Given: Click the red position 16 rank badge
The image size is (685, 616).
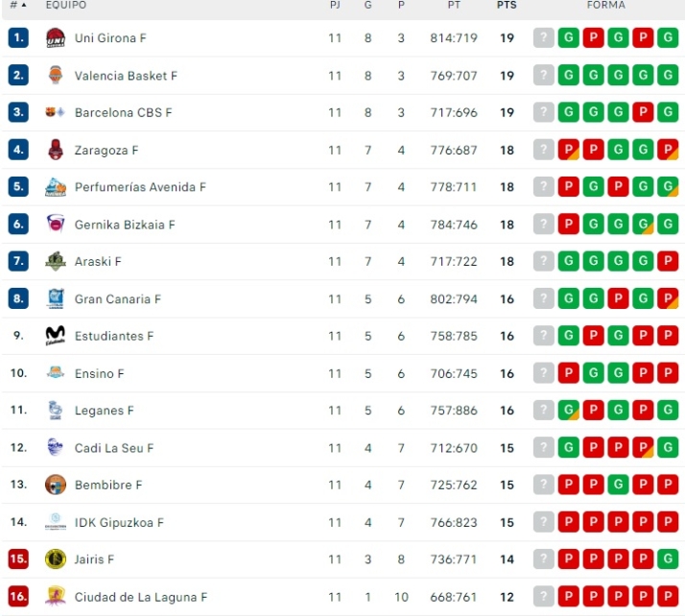Looking at the screenshot, I should pos(18,597).
